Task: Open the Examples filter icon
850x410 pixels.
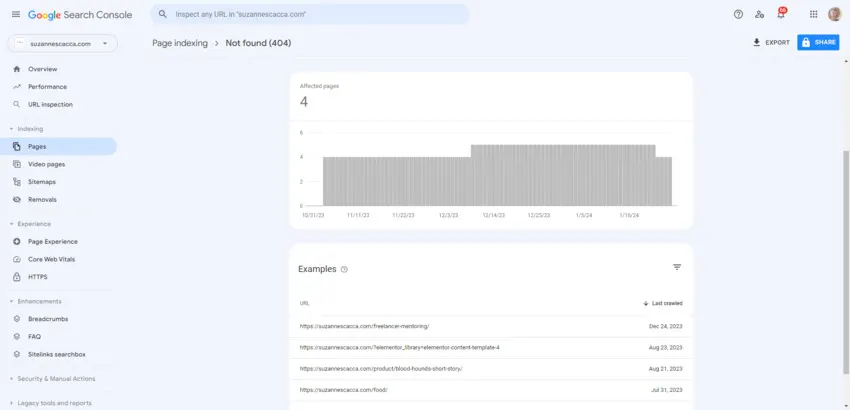Action: tap(677, 267)
